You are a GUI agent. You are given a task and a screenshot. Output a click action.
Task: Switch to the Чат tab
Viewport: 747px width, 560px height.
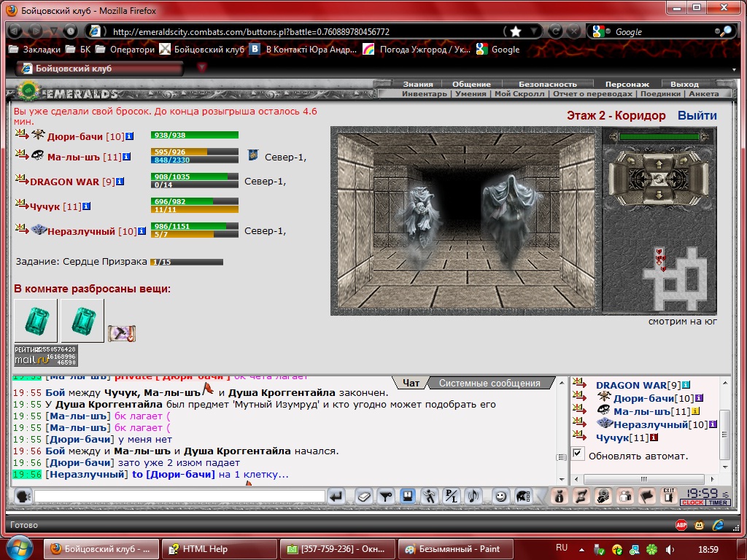(x=411, y=383)
